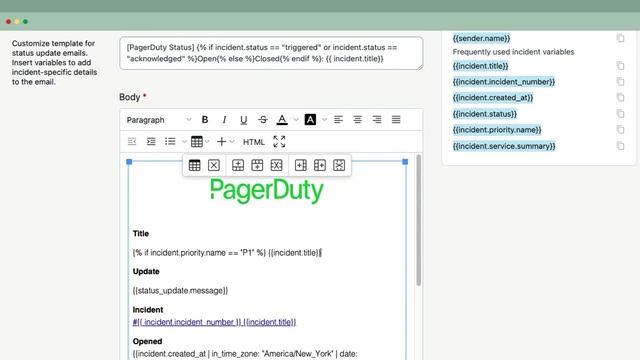
Task: Click the text color button
Action: 282,120
